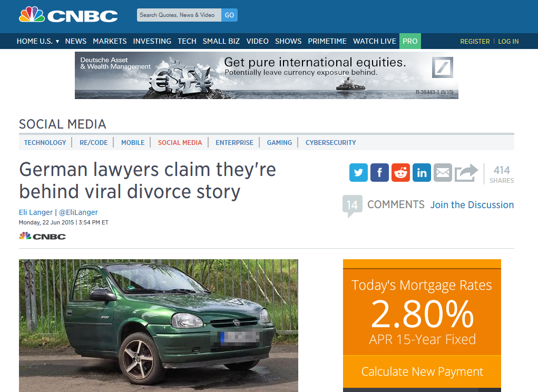Share article on Facebook icon
538x392 pixels.
coord(379,172)
